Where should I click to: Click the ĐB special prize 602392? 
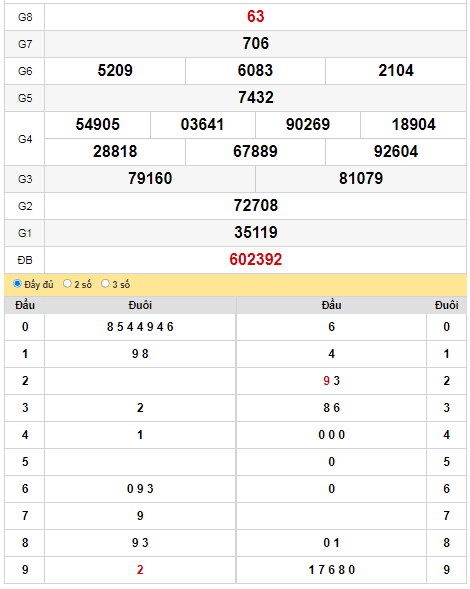tap(255, 260)
